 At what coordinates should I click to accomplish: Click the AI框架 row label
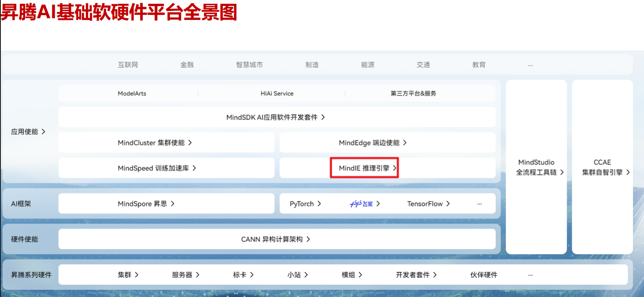pyautogui.click(x=21, y=204)
